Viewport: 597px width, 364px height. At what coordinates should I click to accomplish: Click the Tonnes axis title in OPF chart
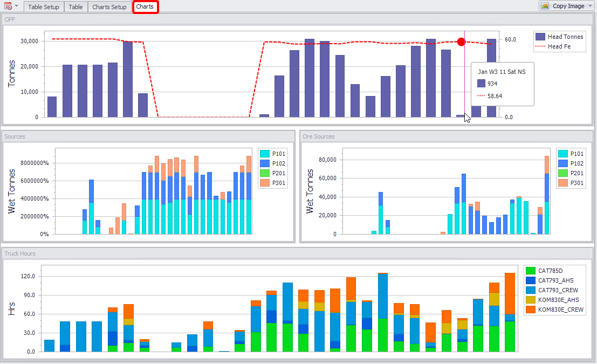tap(12, 73)
